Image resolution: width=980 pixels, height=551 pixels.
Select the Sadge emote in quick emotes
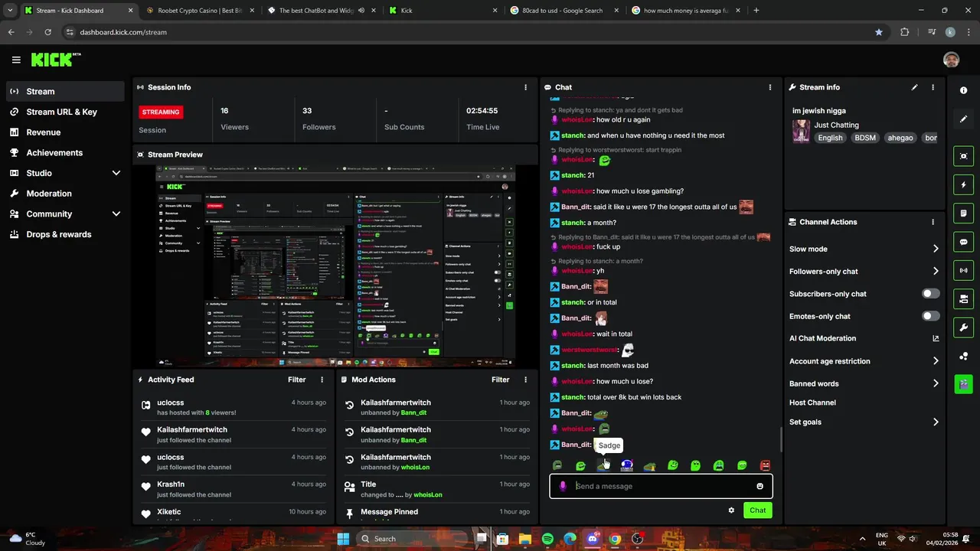click(x=603, y=465)
